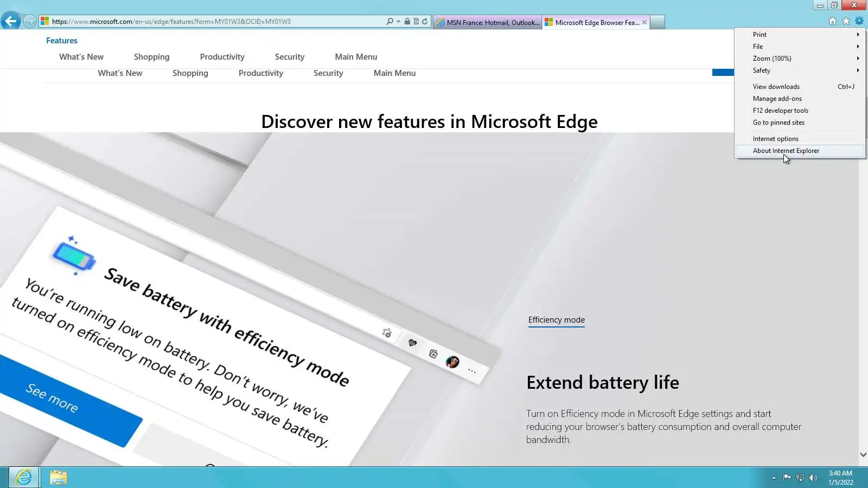Click the page scrollbar down arrow
Image resolution: width=868 pixels, height=488 pixels.
(x=863, y=455)
